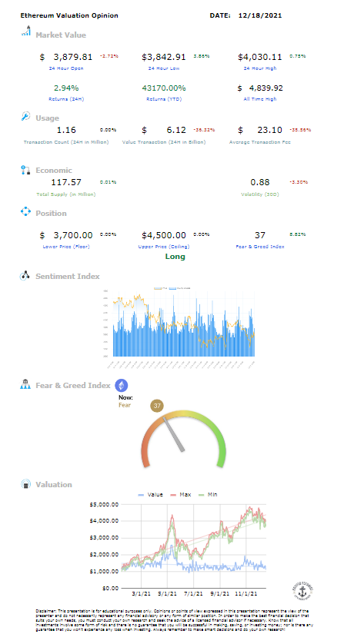Click the Upper Price (Ceiling) label
344x644 pixels.
(163, 247)
